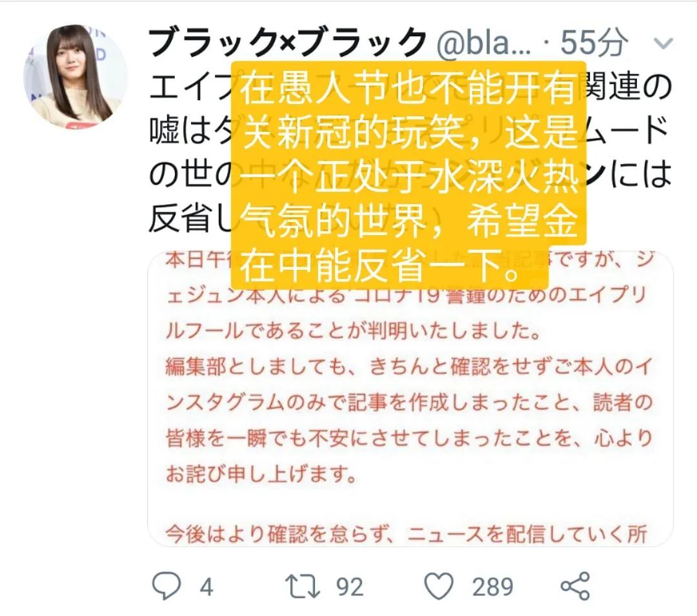This screenshot has width=697, height=616.
Task: Click image line お詫び申し上げます
Action: click(x=261, y=475)
